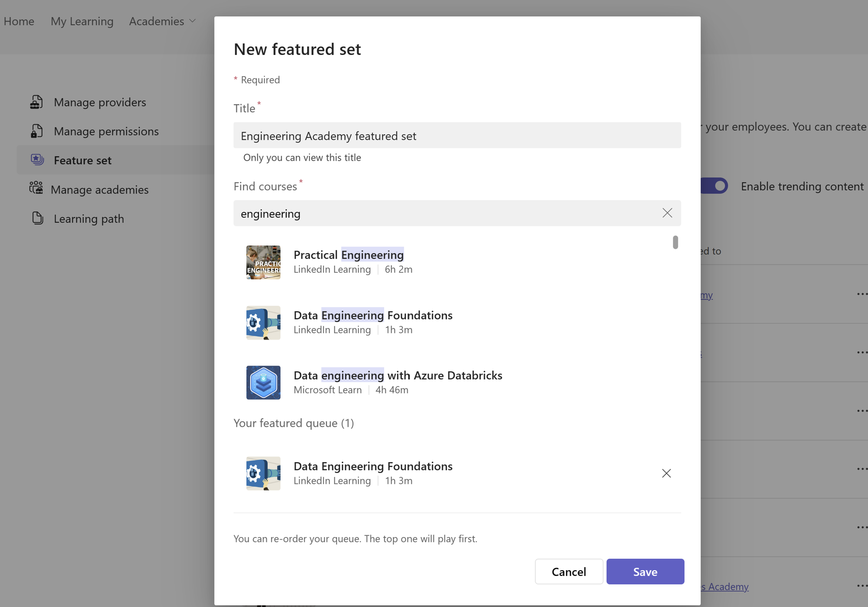The width and height of the screenshot is (868, 607).
Task: Click the Feature set sidebar icon
Action: [x=37, y=159]
